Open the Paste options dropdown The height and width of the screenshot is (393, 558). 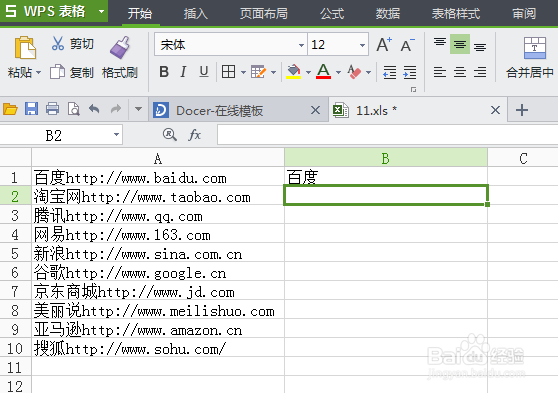coord(38,73)
